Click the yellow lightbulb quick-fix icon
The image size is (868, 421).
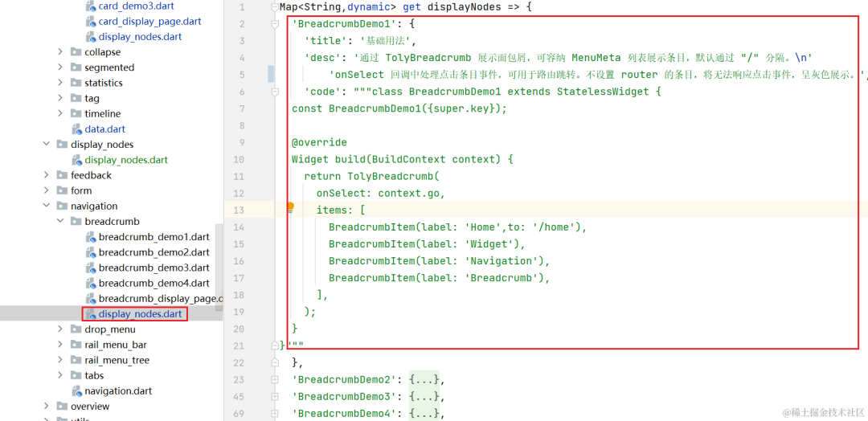[x=290, y=207]
